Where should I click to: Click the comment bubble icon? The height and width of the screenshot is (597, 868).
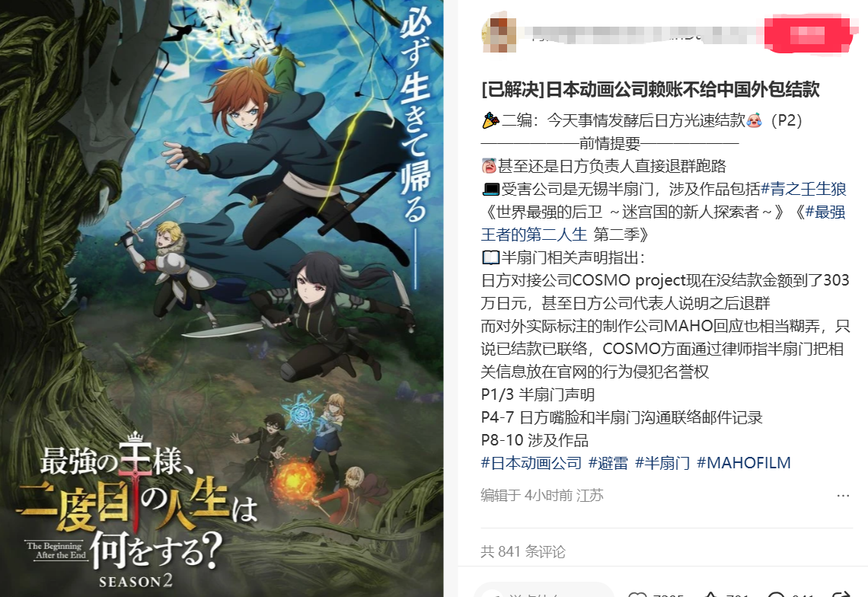pos(776,594)
